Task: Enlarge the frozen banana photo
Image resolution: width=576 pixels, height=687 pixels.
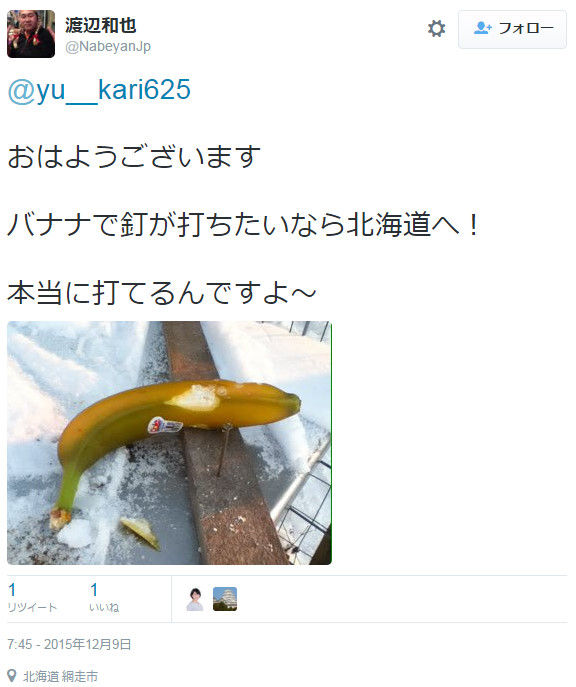Action: [x=170, y=443]
